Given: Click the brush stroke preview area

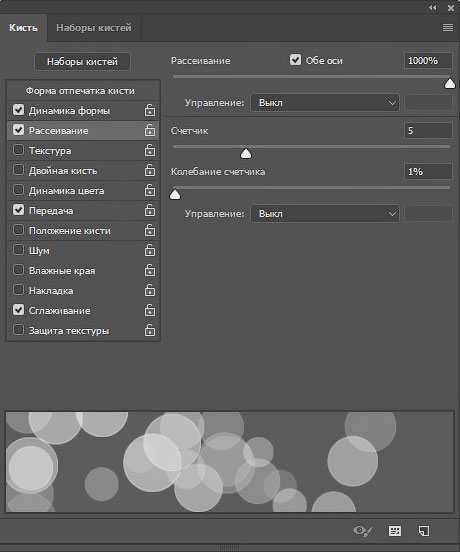Looking at the screenshot, I should click(x=229, y=462).
